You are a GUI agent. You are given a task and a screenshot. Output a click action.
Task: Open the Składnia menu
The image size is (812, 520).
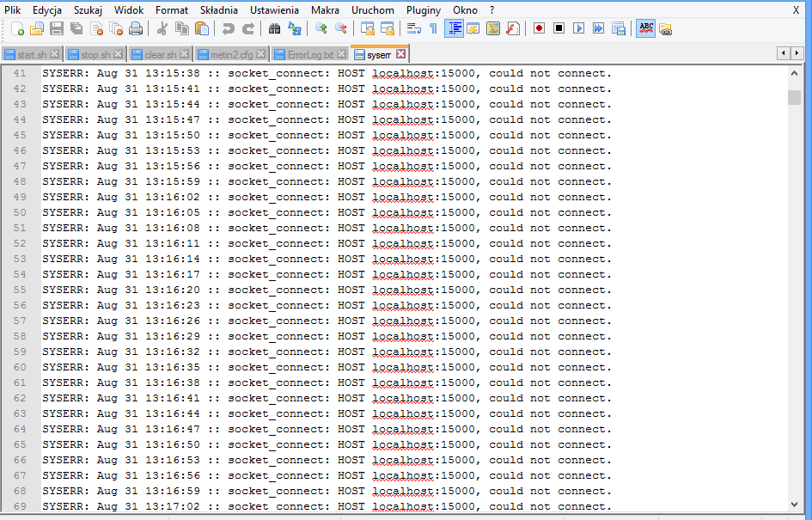point(219,9)
